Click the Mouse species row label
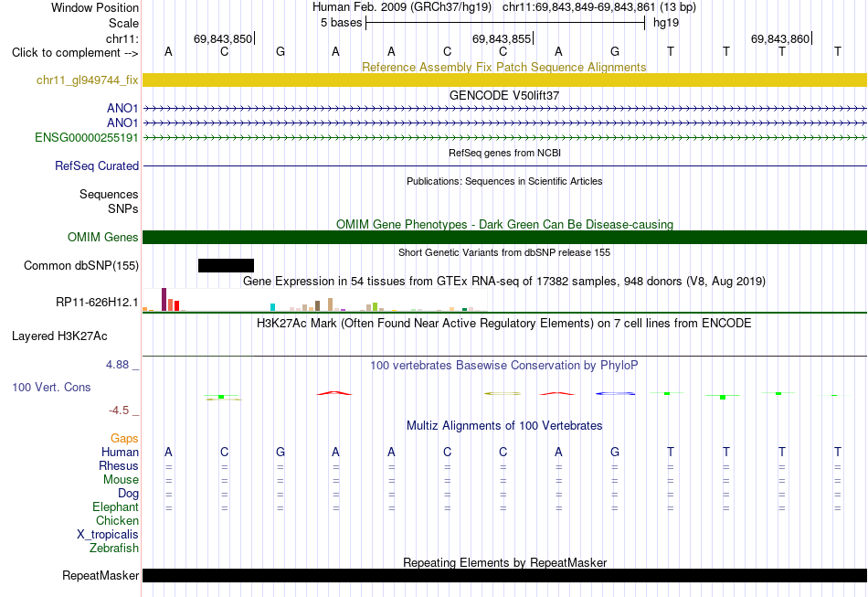Image resolution: width=868 pixels, height=597 pixels. (x=121, y=480)
